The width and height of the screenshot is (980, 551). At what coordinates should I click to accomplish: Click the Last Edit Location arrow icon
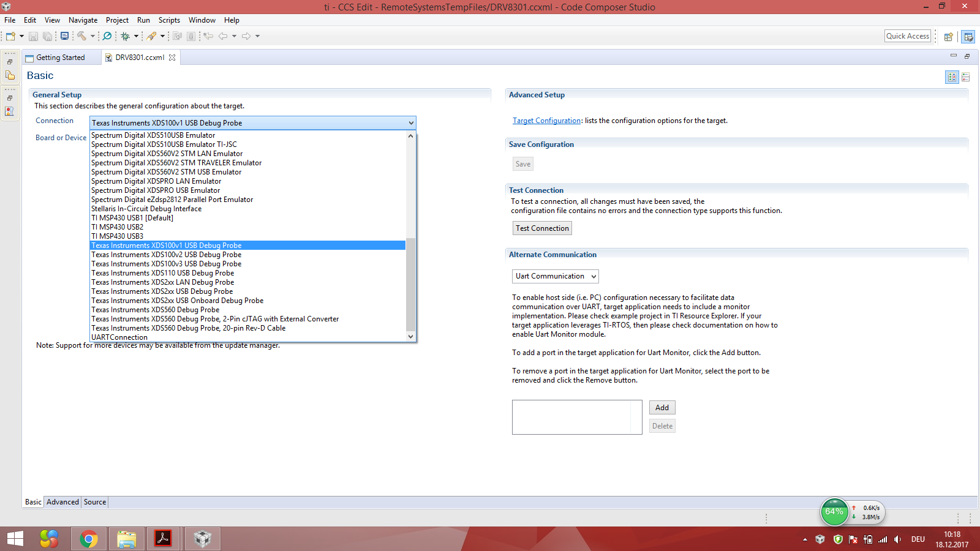[208, 36]
